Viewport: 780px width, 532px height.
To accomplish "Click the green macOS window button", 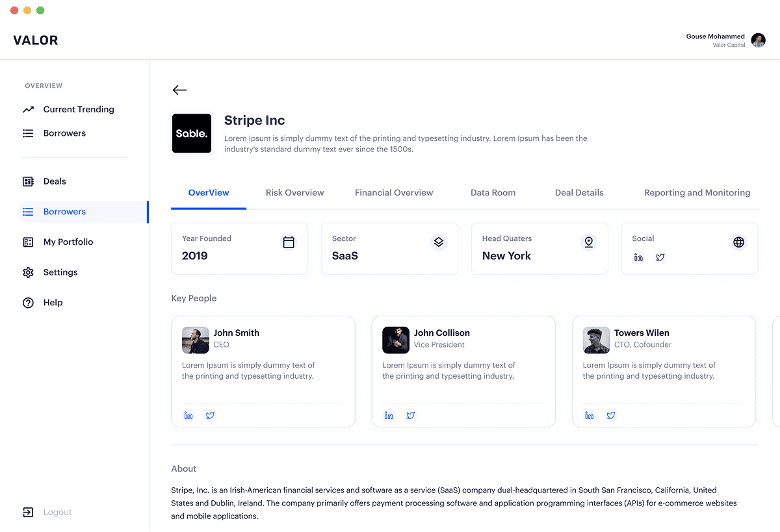I will pos(40,10).
